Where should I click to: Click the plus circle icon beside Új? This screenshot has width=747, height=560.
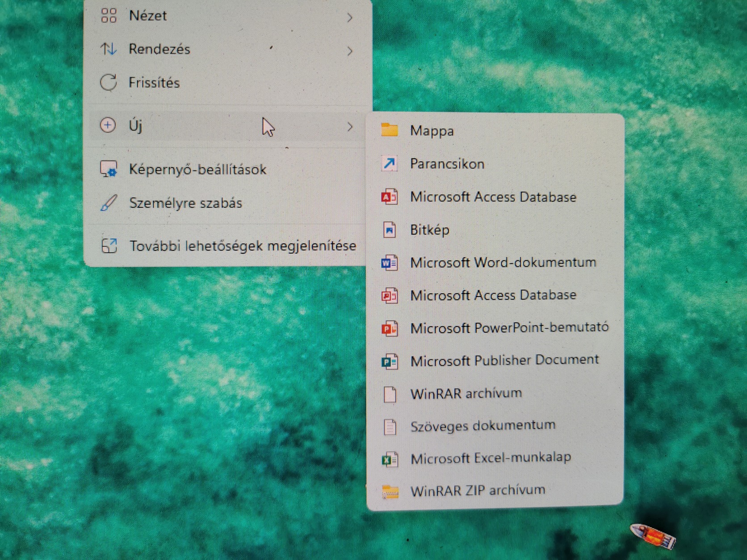(x=108, y=125)
